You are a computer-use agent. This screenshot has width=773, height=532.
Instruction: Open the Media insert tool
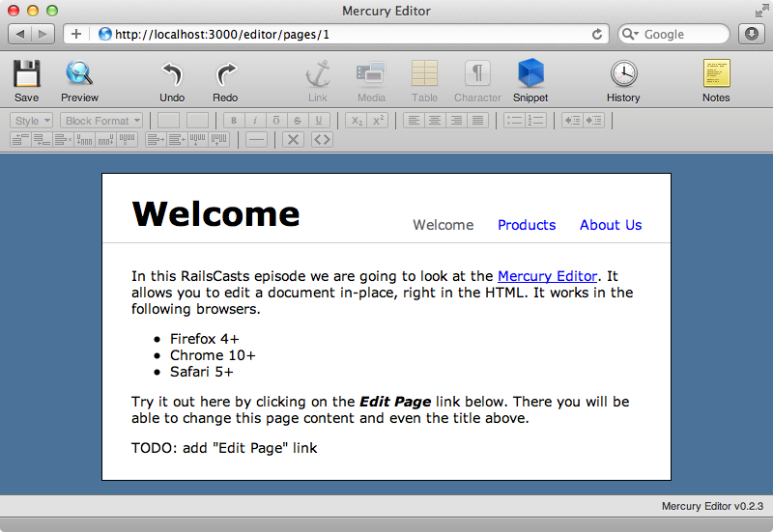[x=371, y=81]
